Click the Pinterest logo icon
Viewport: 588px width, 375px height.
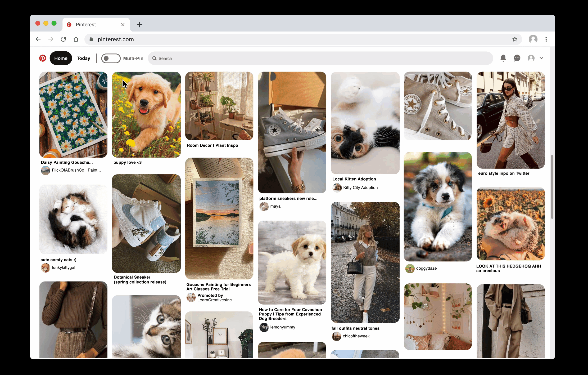(43, 58)
